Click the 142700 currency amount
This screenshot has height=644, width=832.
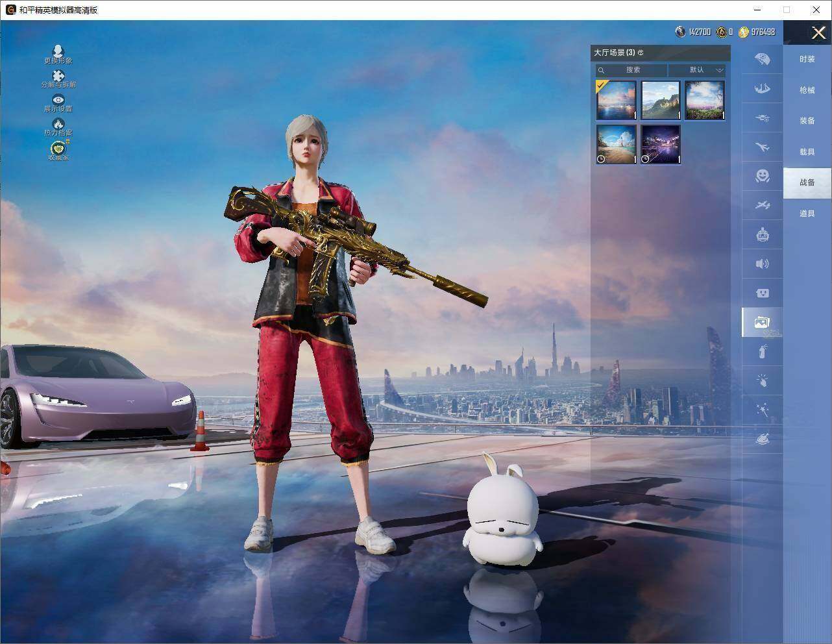(x=700, y=32)
